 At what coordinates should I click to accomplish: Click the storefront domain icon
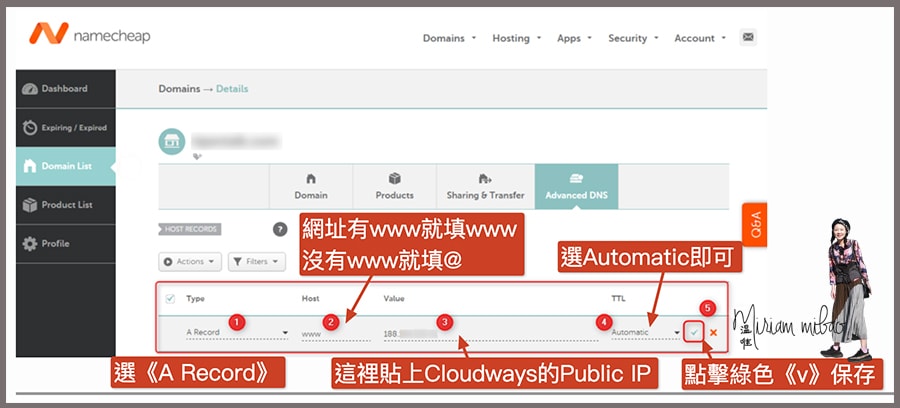(x=172, y=142)
